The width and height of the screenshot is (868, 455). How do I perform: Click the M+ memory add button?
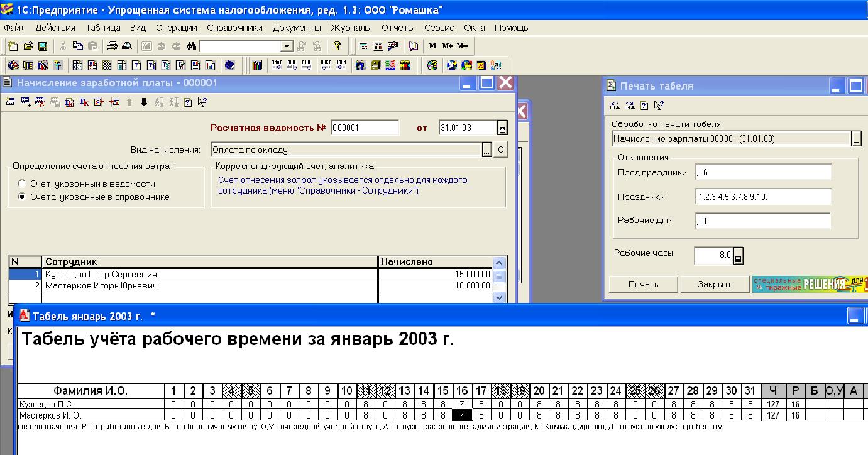pyautogui.click(x=448, y=46)
